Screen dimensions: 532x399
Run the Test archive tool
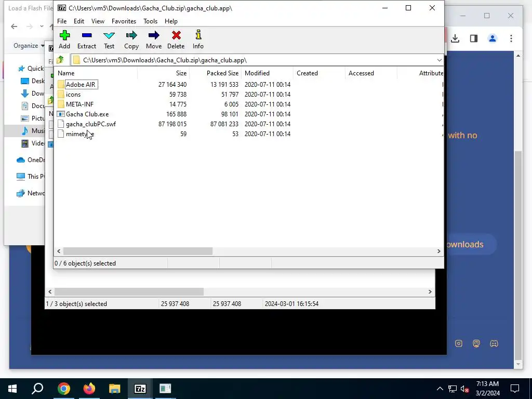[x=109, y=39]
